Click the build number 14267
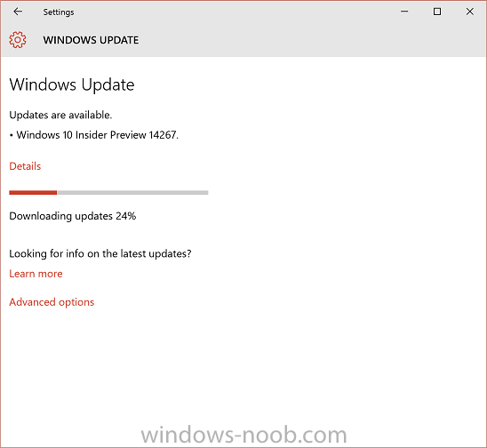This screenshot has width=487, height=448. (163, 135)
